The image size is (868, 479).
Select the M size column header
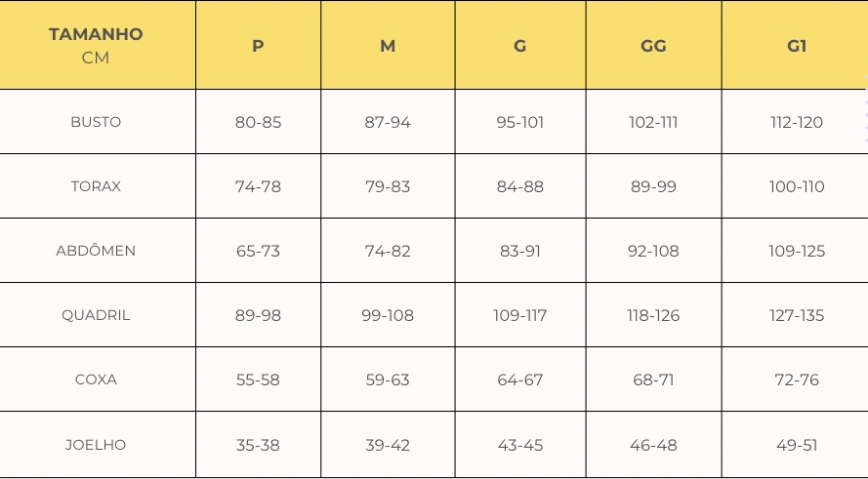coord(388,45)
